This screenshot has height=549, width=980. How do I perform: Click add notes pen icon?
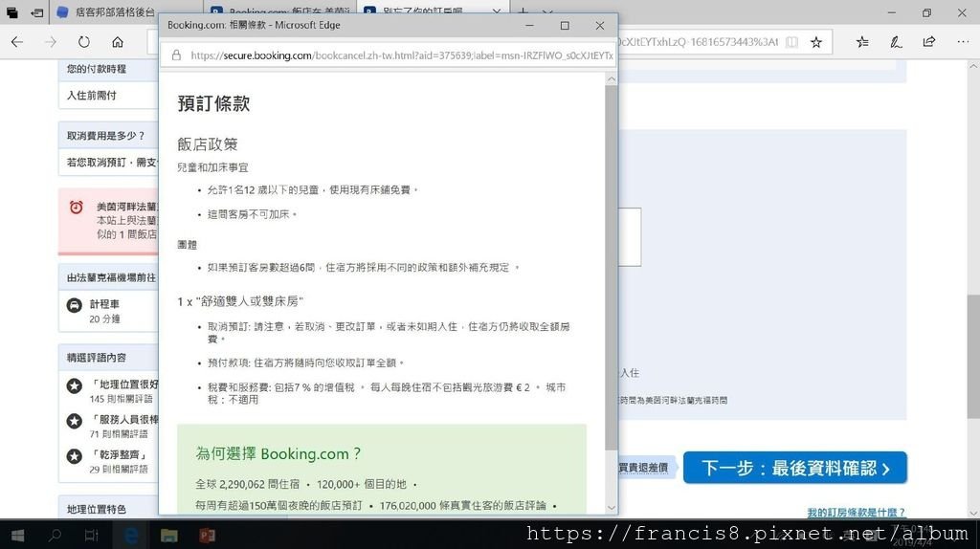[896, 42]
